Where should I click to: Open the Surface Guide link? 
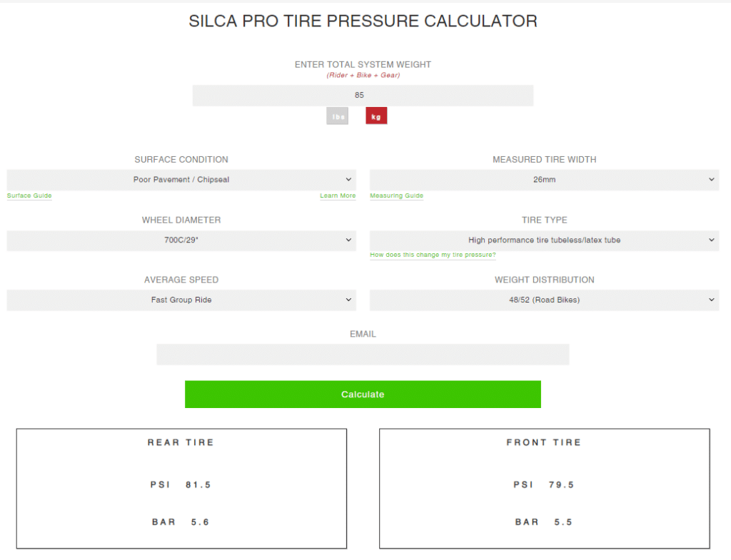(x=29, y=195)
